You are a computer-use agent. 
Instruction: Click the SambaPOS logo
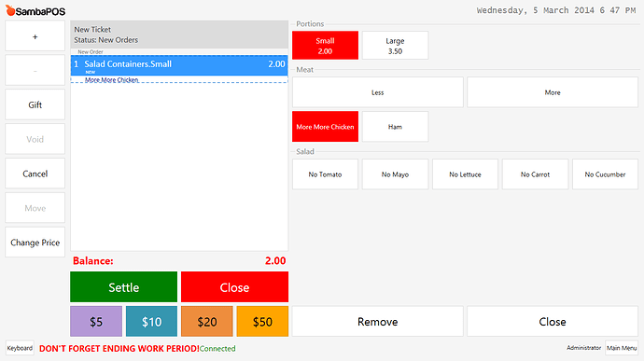35,10
